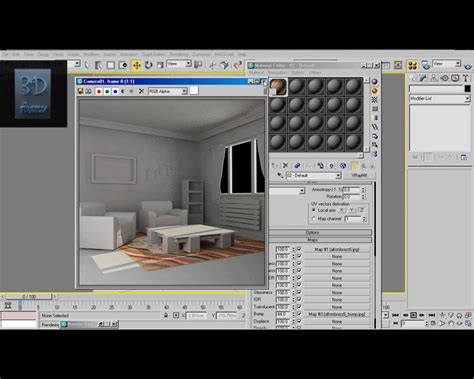This screenshot has height=379, width=474.
Task: Click Configure Modifier Sets icon
Action: [464, 157]
